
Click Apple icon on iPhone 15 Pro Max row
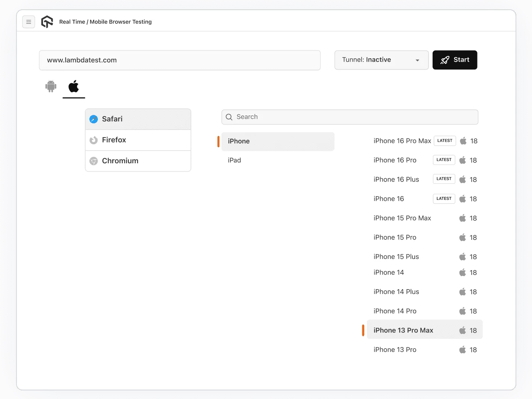tap(463, 218)
